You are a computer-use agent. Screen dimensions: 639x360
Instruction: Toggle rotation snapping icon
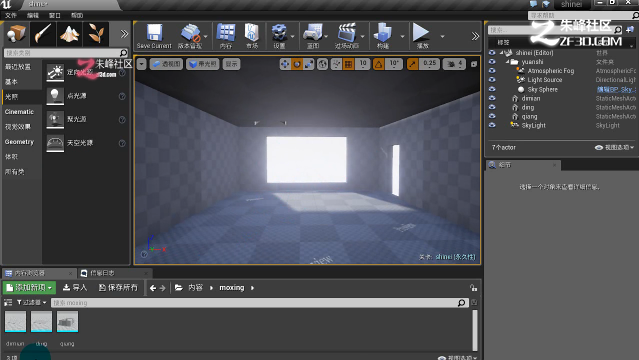click(379, 64)
